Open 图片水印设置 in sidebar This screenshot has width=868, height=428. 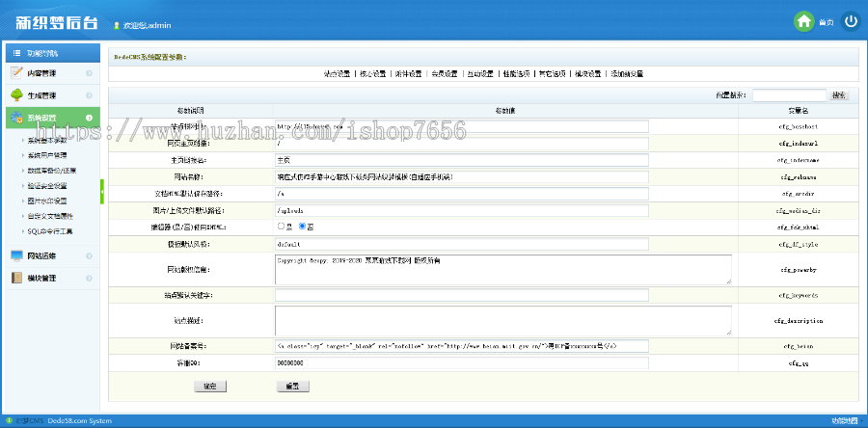47,201
